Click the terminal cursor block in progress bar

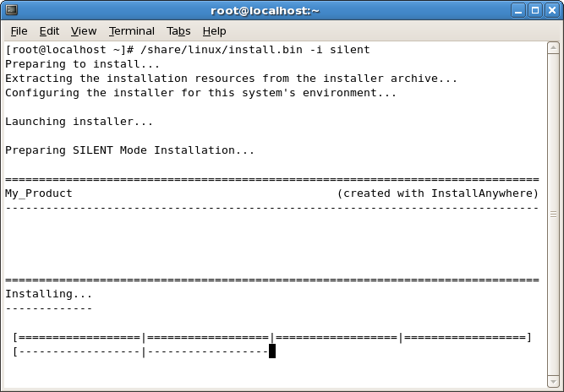pyautogui.click(x=272, y=351)
